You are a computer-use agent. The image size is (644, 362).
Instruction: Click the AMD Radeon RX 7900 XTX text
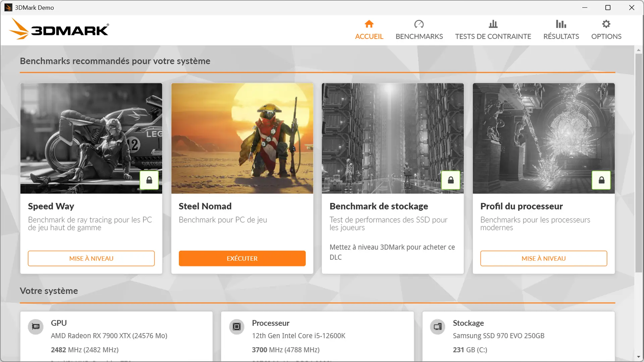coord(109,336)
